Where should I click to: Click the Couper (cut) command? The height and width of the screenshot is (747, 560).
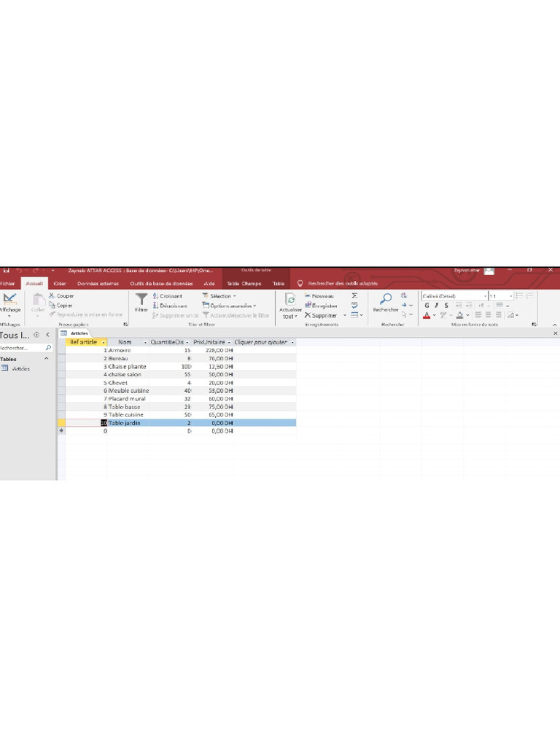point(61,296)
